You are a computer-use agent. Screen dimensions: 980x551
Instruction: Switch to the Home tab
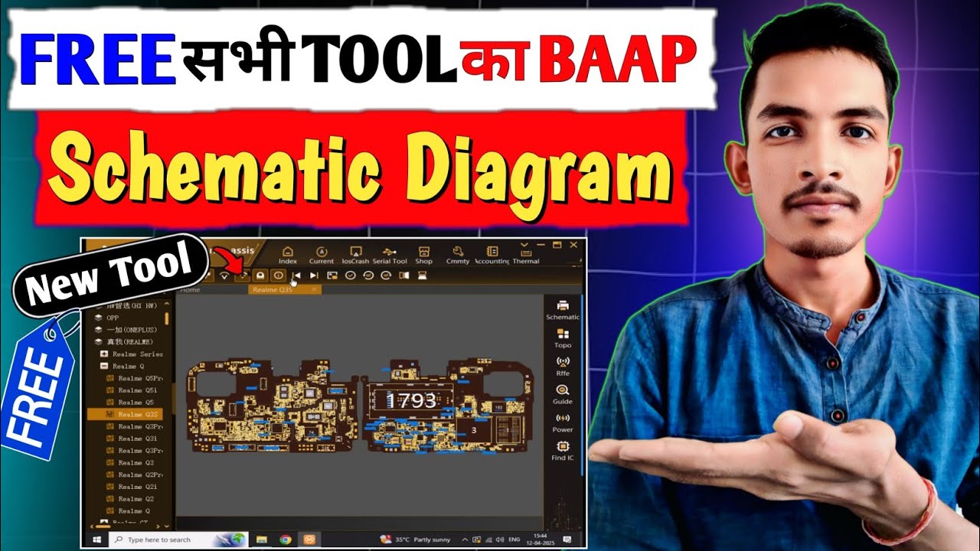coord(190,290)
